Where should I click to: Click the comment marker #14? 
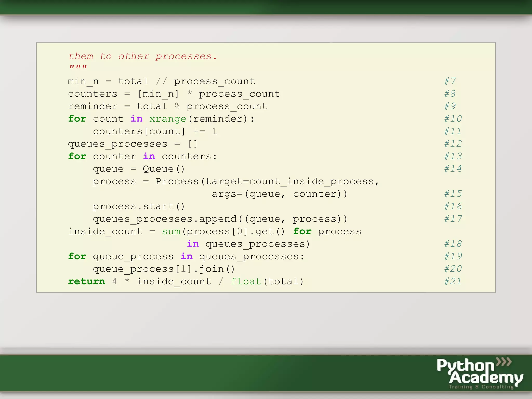453,169
